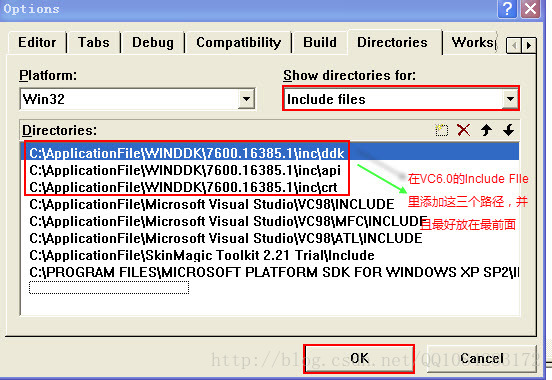Select the Directories tab
552x380 pixels.
tap(392, 42)
